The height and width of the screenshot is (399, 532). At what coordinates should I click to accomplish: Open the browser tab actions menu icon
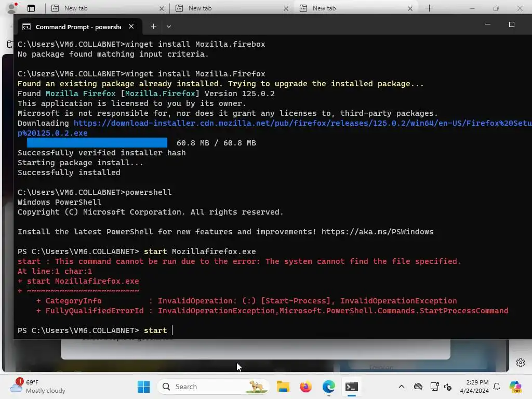(x=31, y=8)
